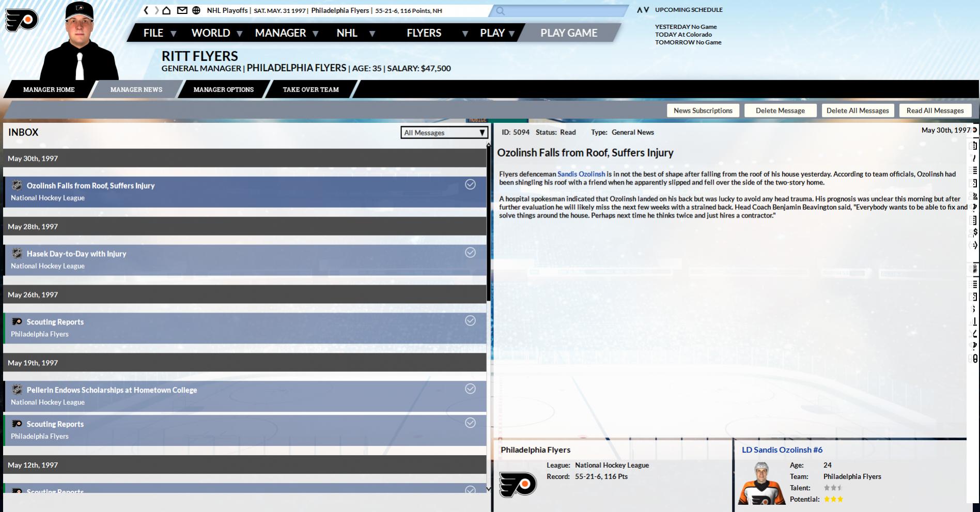The width and height of the screenshot is (980, 512).
Task: Toggle read checkmark on May 26th Scouting Reports
Action: click(470, 321)
